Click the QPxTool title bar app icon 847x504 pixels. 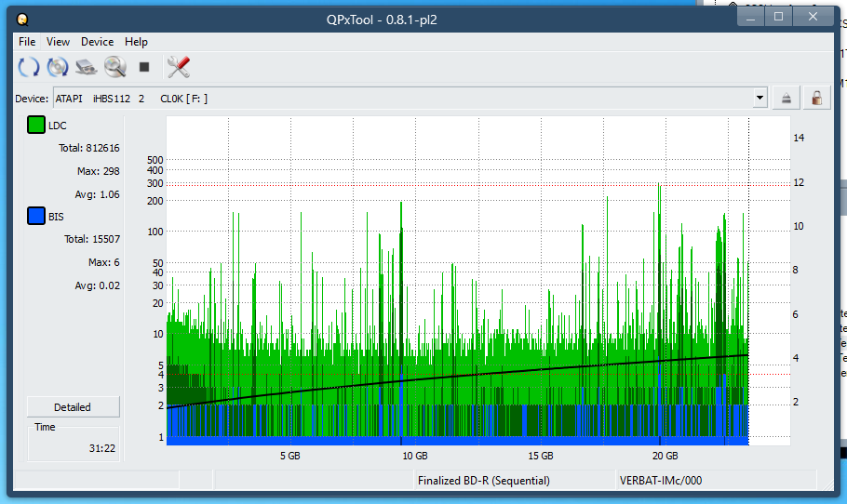click(x=22, y=19)
